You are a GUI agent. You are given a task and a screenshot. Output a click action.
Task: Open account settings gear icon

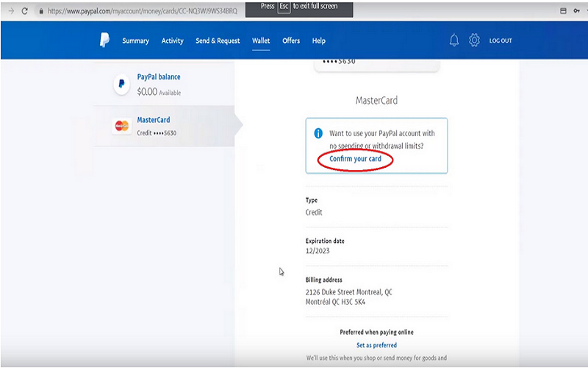474,40
